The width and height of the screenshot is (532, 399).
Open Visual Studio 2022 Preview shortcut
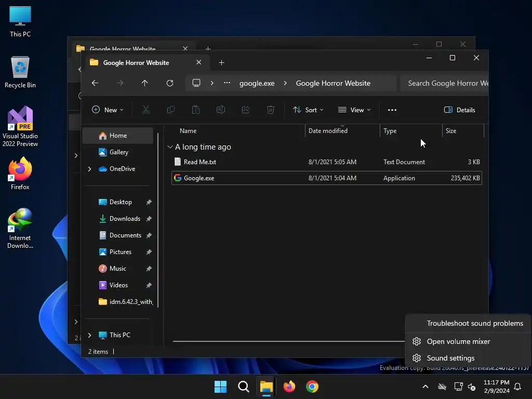coord(20,126)
